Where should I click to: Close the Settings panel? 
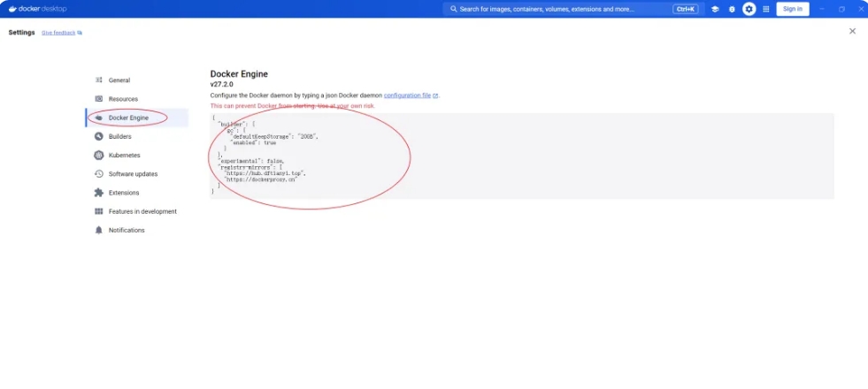point(852,32)
